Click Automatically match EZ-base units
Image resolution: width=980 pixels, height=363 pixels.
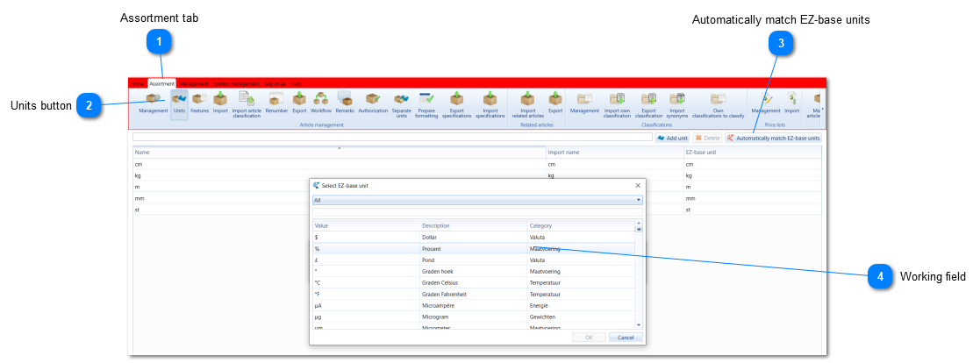click(x=773, y=138)
